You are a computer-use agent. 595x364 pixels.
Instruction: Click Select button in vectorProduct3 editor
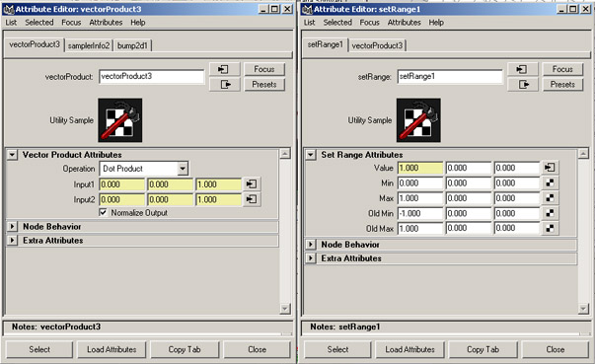(x=39, y=349)
